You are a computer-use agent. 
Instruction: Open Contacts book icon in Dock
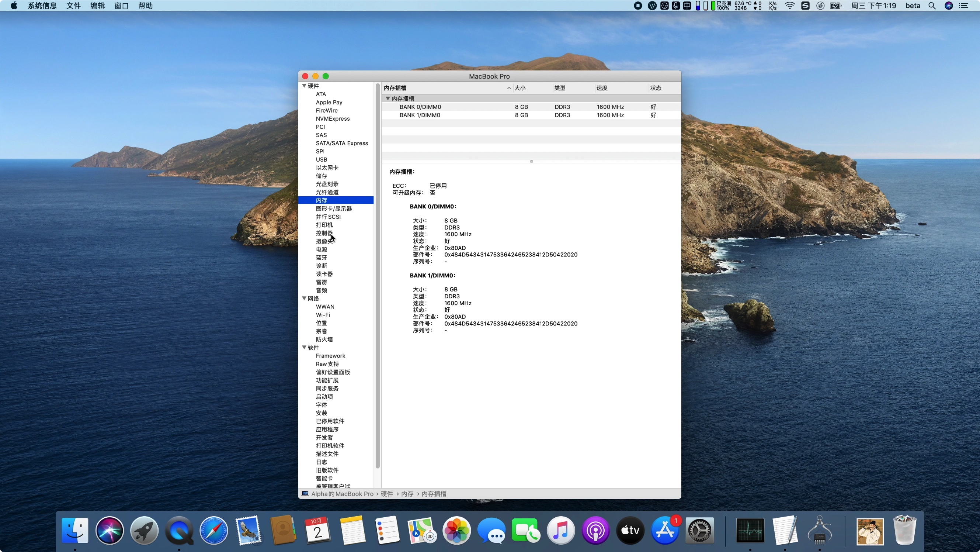283,530
